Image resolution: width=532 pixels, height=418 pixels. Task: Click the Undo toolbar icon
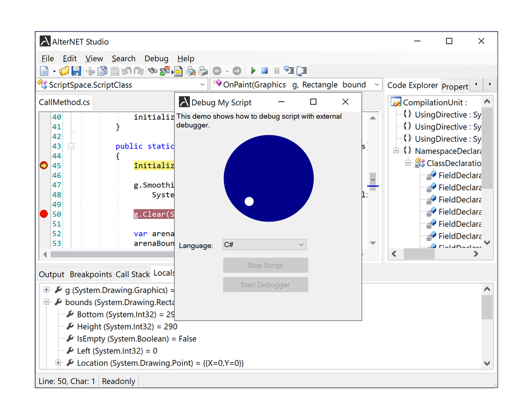click(127, 71)
